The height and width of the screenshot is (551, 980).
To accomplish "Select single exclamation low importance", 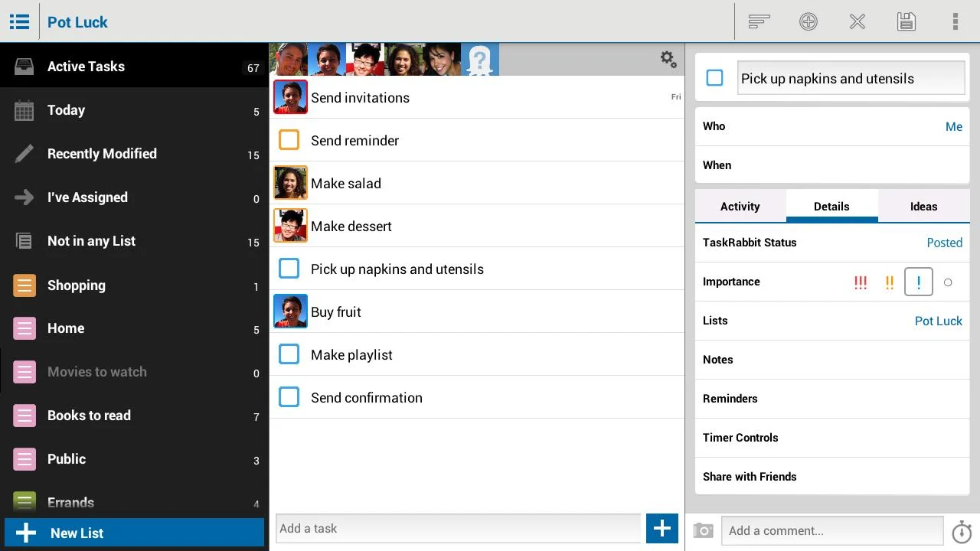I will (919, 282).
